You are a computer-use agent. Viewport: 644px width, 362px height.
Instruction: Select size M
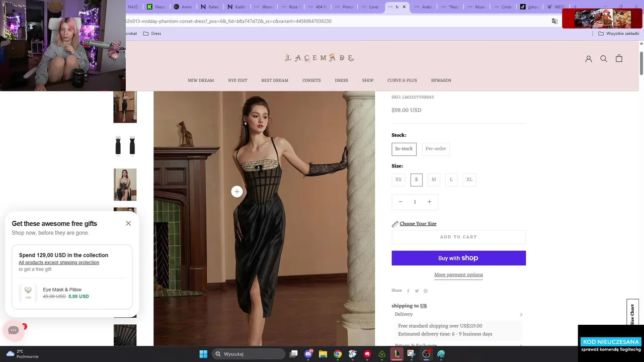(434, 179)
